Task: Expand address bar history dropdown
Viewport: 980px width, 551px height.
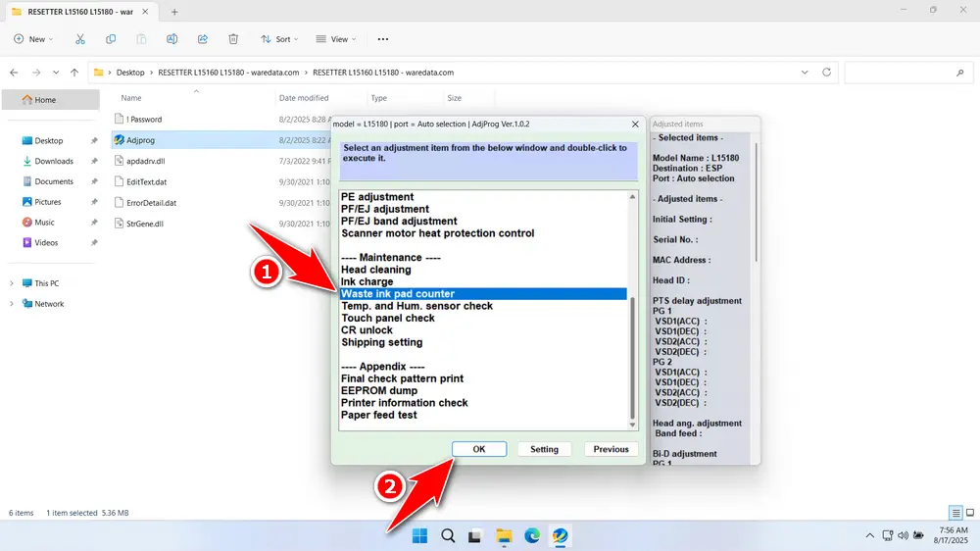Action: click(x=805, y=73)
